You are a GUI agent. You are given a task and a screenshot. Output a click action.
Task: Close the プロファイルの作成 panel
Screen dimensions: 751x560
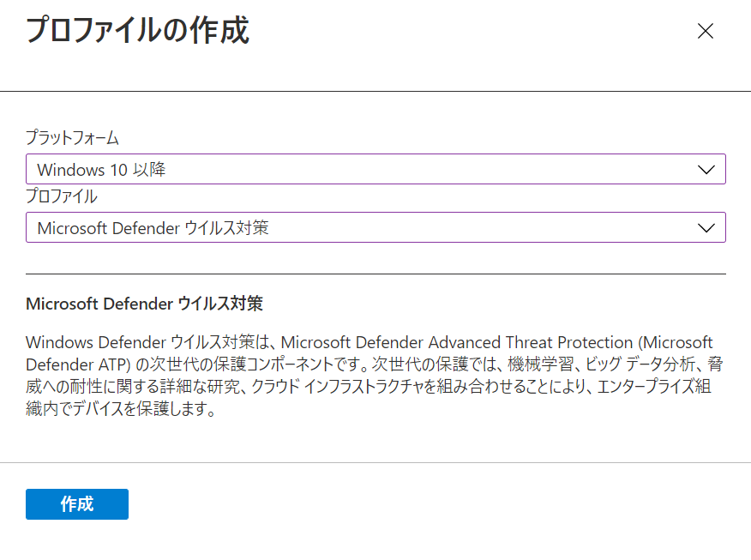click(705, 31)
